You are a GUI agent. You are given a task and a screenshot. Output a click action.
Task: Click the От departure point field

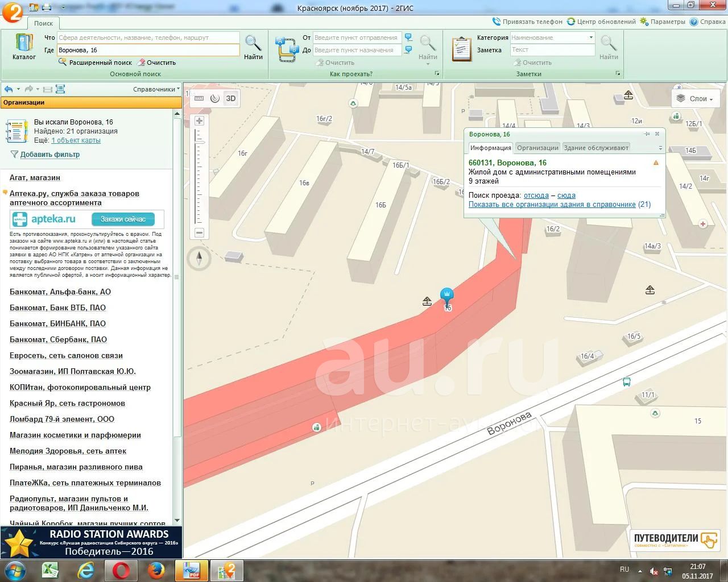click(x=357, y=38)
